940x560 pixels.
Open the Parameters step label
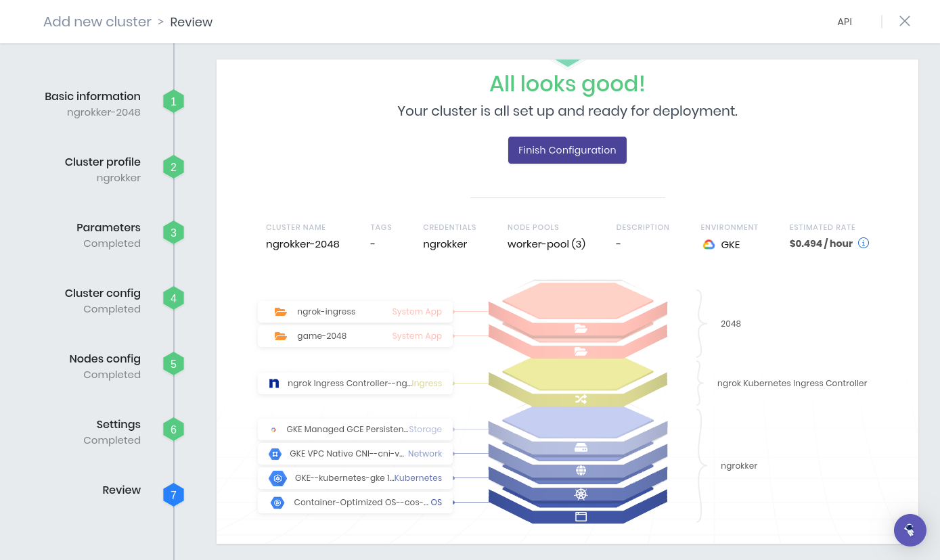[x=108, y=227]
